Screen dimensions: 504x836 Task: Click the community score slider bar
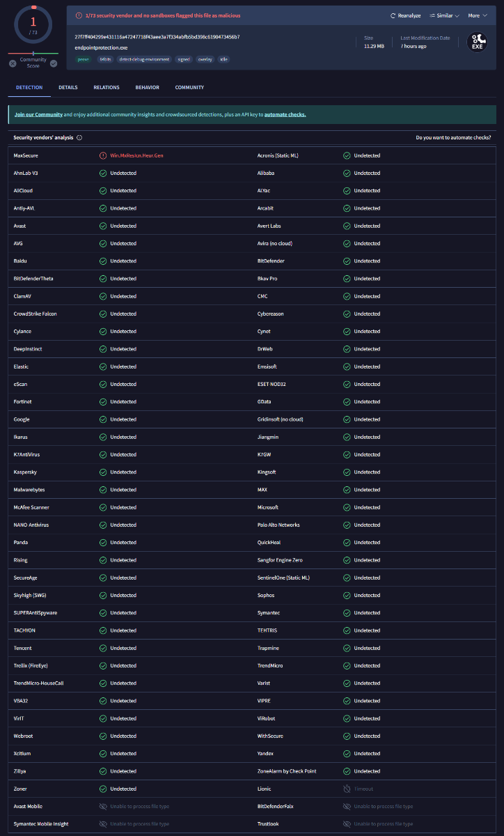click(33, 53)
